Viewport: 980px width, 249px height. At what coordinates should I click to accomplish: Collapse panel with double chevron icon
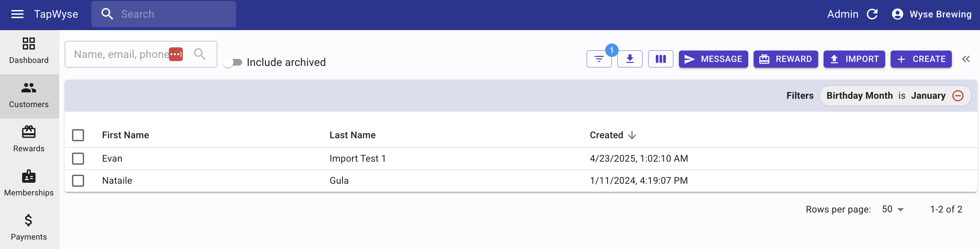966,59
